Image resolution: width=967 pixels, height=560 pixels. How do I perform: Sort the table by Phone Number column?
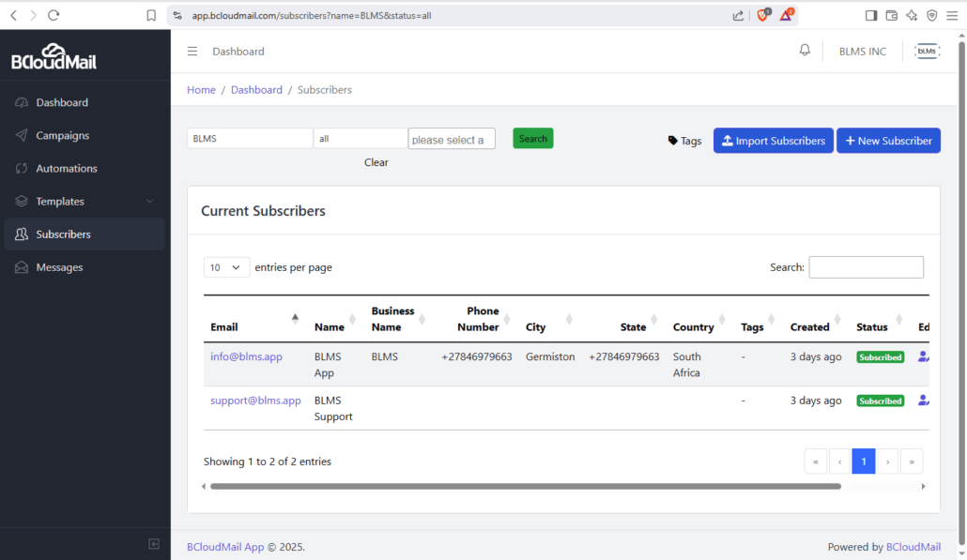click(x=479, y=319)
